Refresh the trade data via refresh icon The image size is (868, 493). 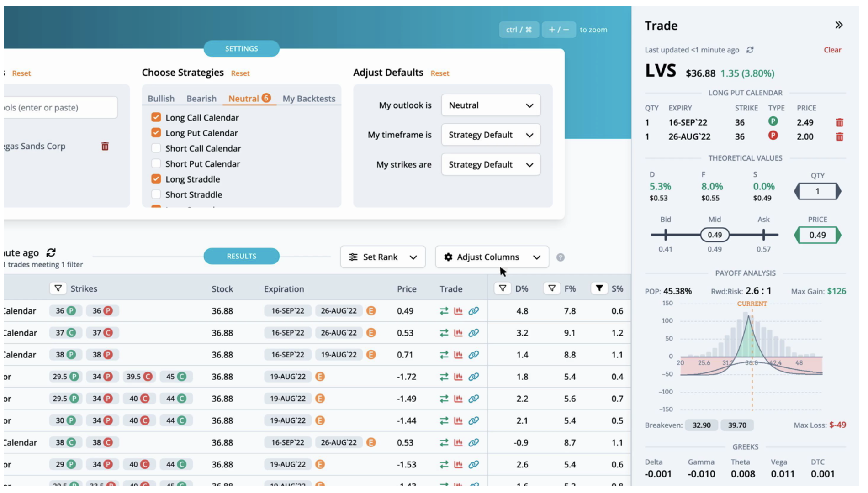(x=750, y=50)
